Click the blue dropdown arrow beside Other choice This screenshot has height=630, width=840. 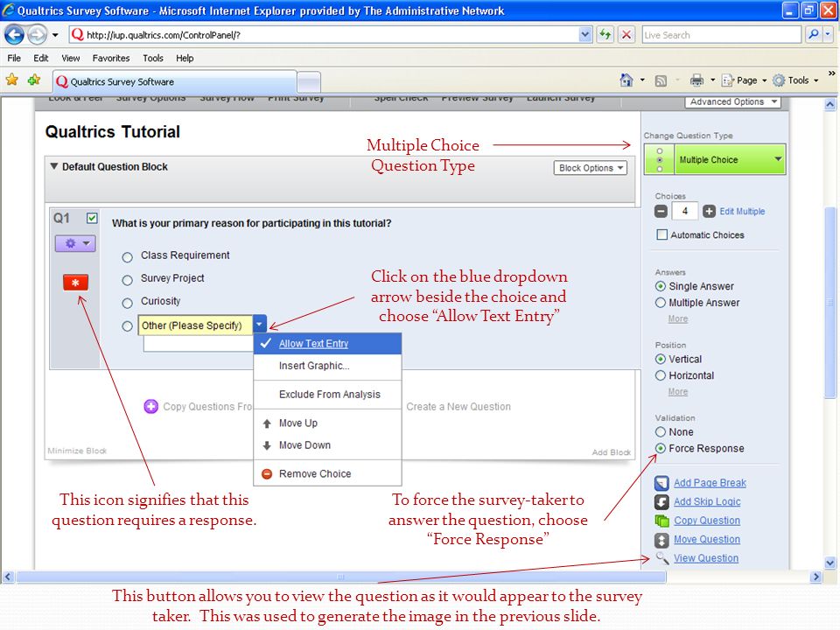click(x=259, y=325)
